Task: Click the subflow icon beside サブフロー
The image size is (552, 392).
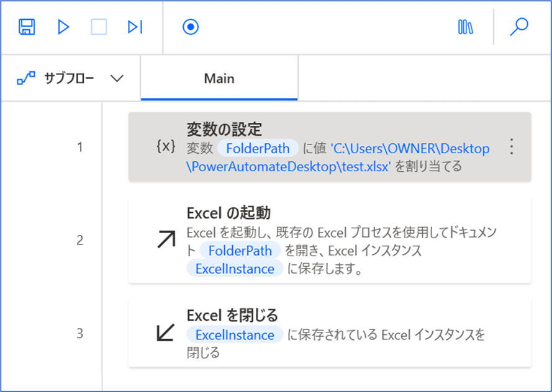Action: (26, 78)
